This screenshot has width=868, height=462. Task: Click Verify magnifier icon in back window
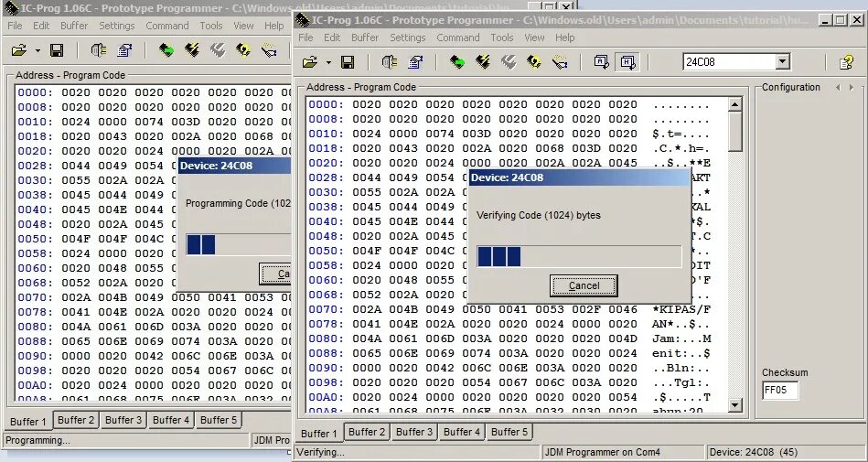point(243,51)
